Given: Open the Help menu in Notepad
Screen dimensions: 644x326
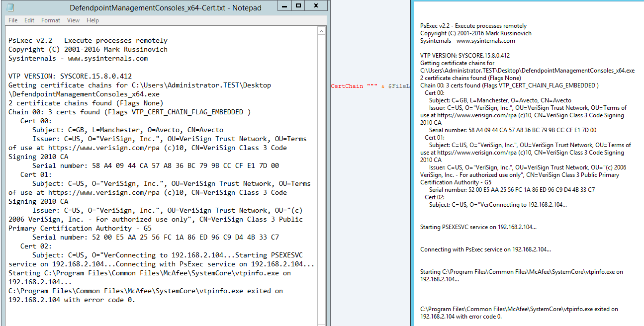Looking at the screenshot, I should 92,20.
